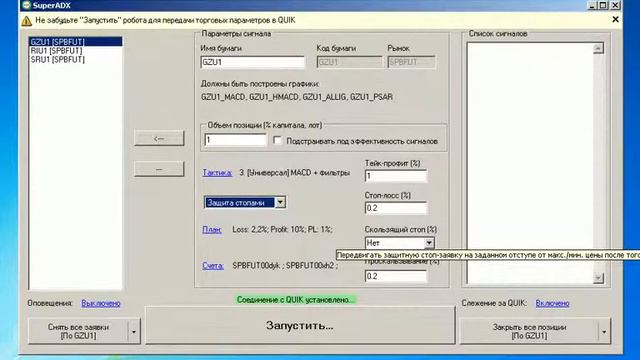Close the SuperADX window
The image size is (640, 360).
(x=615, y=5)
